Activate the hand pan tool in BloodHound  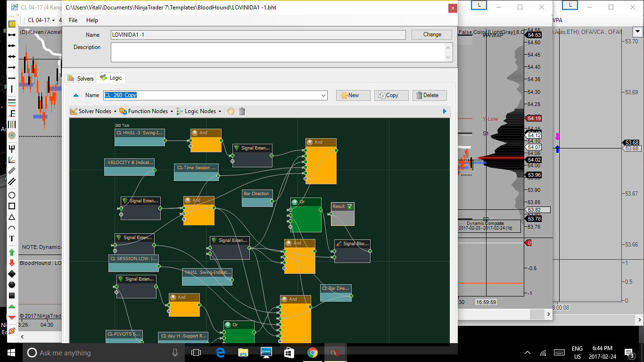click(231, 111)
